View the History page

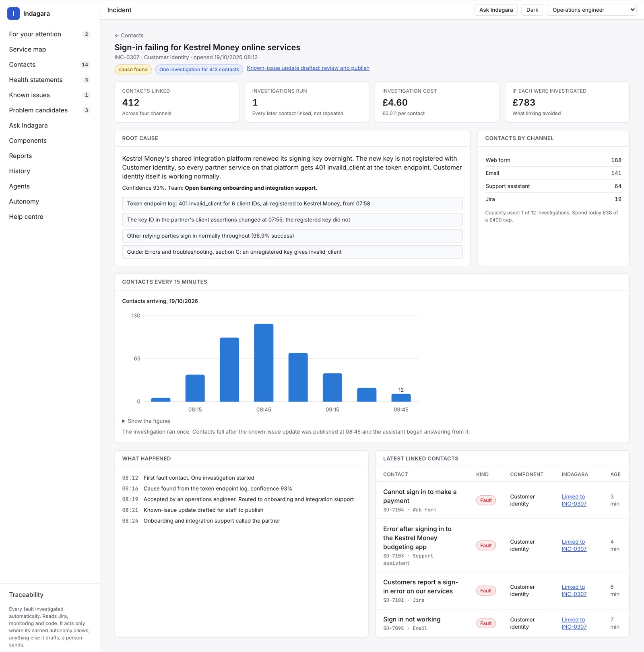[50, 171]
